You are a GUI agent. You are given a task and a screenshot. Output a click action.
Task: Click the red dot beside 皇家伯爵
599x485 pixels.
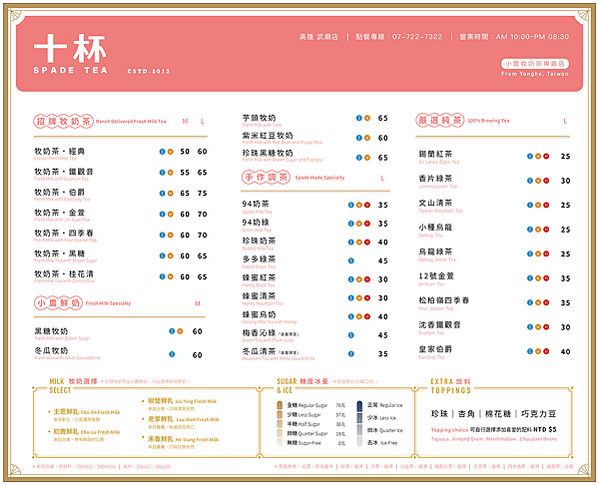tap(546, 351)
